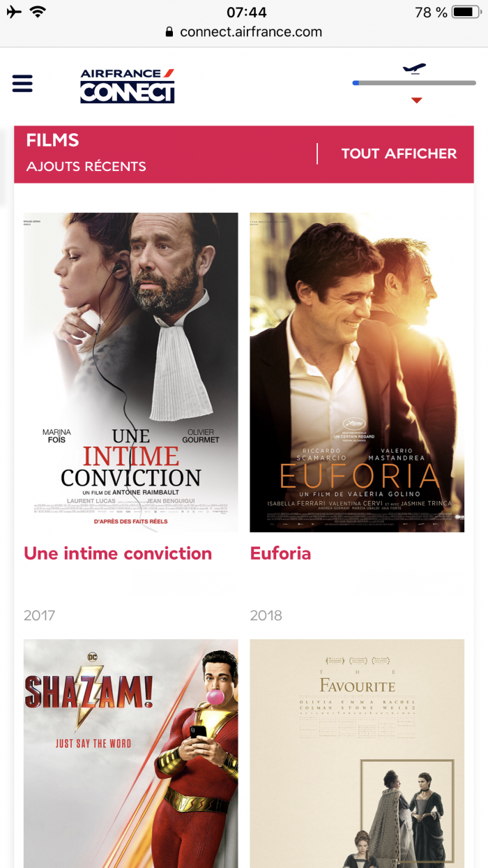Click the flight progress bar
The image size is (488, 868).
tap(414, 83)
